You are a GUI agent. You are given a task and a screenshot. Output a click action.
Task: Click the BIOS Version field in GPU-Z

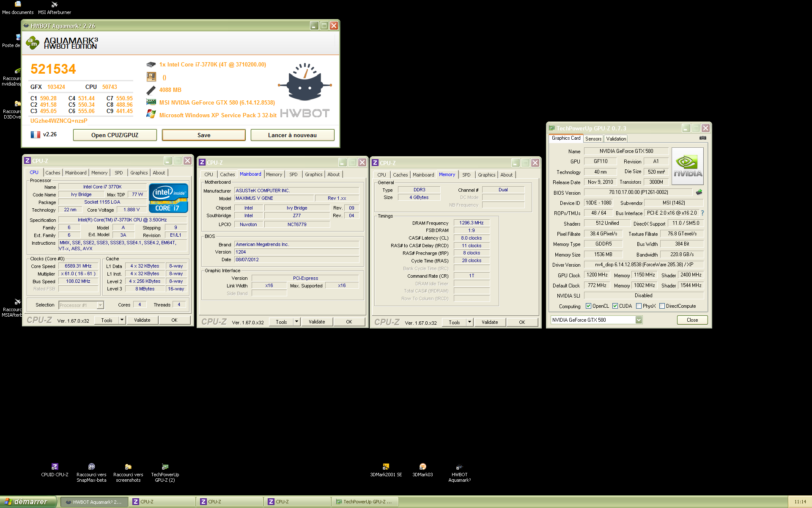[x=638, y=192]
